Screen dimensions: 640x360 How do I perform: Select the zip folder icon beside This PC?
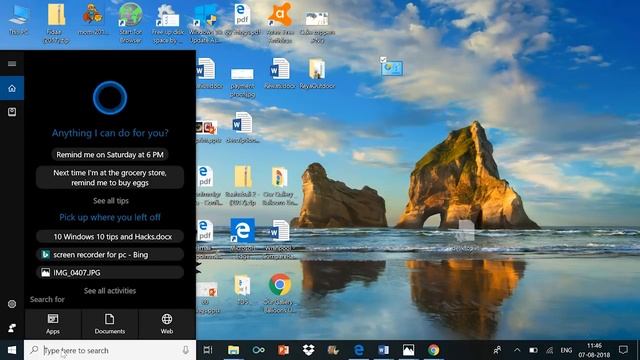coord(56,23)
